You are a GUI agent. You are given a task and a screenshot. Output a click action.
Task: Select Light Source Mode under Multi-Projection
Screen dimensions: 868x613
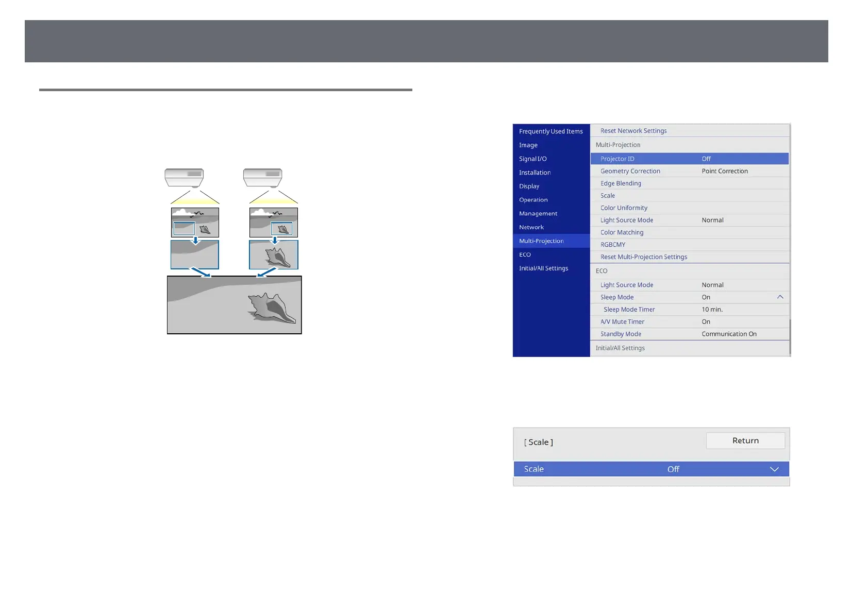pos(689,220)
